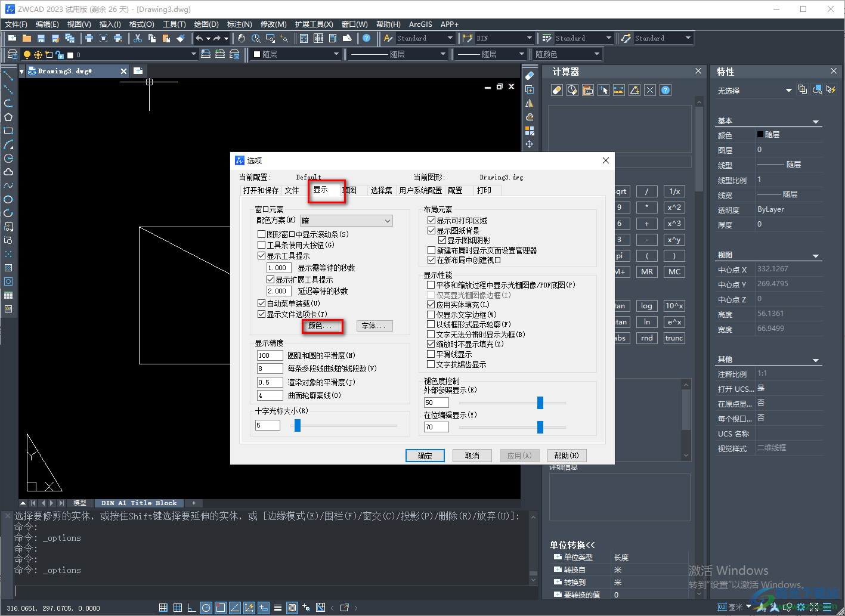The height and width of the screenshot is (616, 845).
Task: Click the blue Help question icon in toolbar
Action: tap(367, 38)
